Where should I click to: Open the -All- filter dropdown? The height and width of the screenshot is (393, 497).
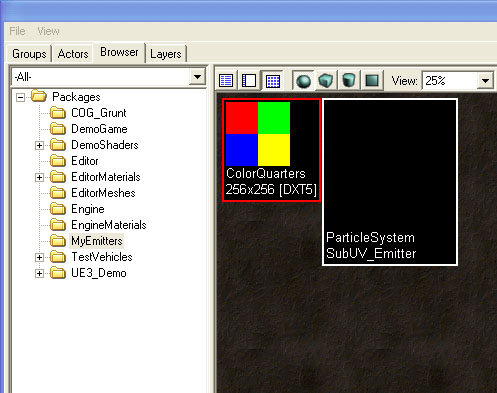[197, 77]
